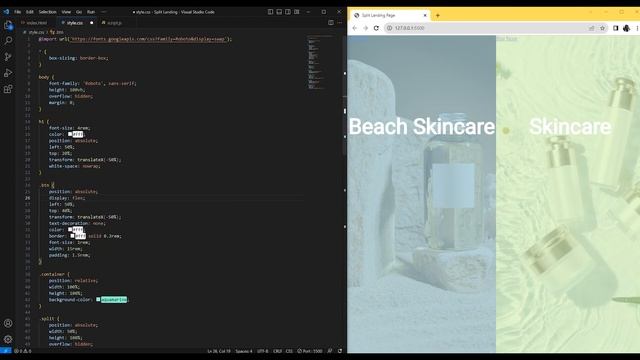Open the errors and warnings status item

point(23,351)
